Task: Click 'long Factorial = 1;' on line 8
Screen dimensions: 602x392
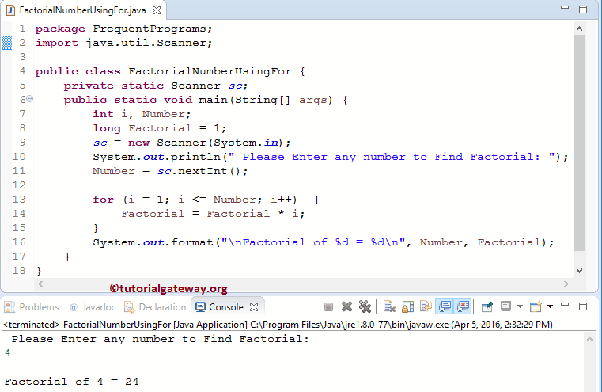Action: click(159, 128)
